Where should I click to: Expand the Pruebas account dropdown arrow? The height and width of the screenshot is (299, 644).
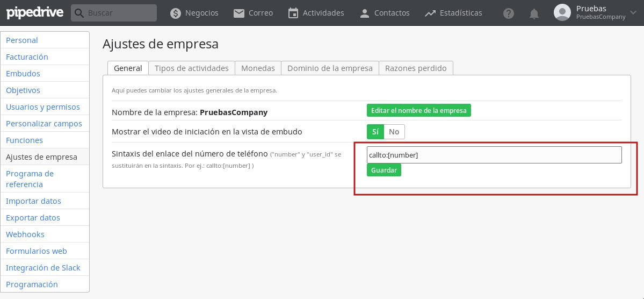[633, 12]
